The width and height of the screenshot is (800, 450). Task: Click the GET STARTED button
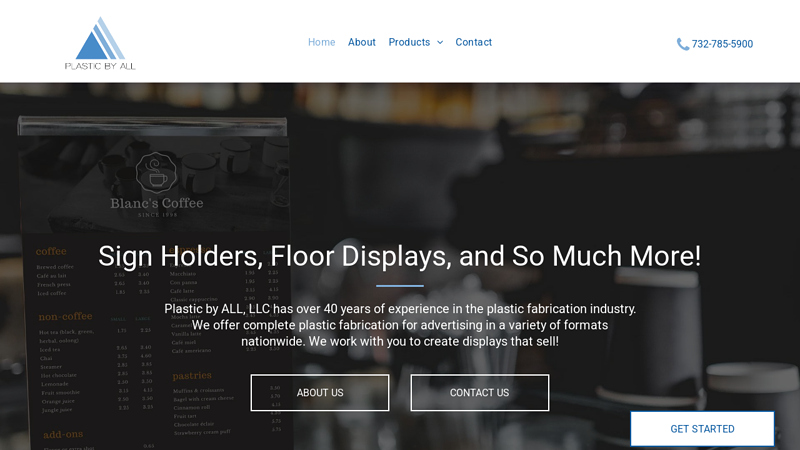(x=702, y=429)
